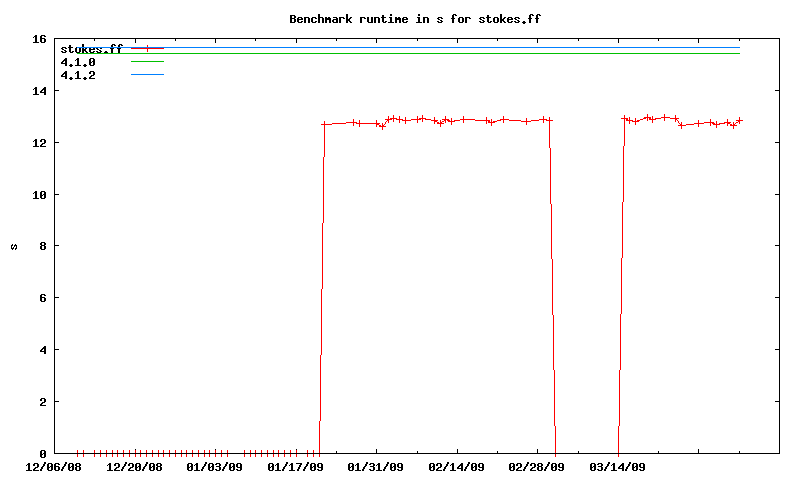This screenshot has width=800, height=480.
Task: Select the 03/14/09 x-axis date label
Action: pyautogui.click(x=617, y=467)
